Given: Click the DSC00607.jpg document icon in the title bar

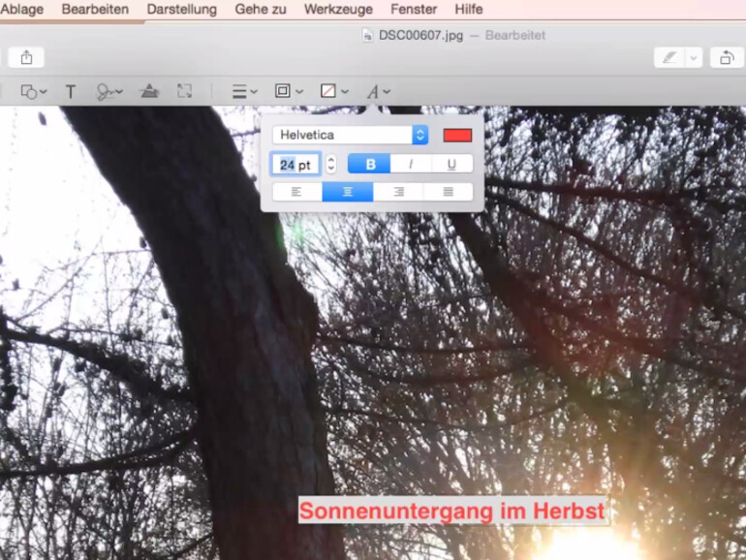Looking at the screenshot, I should [367, 35].
